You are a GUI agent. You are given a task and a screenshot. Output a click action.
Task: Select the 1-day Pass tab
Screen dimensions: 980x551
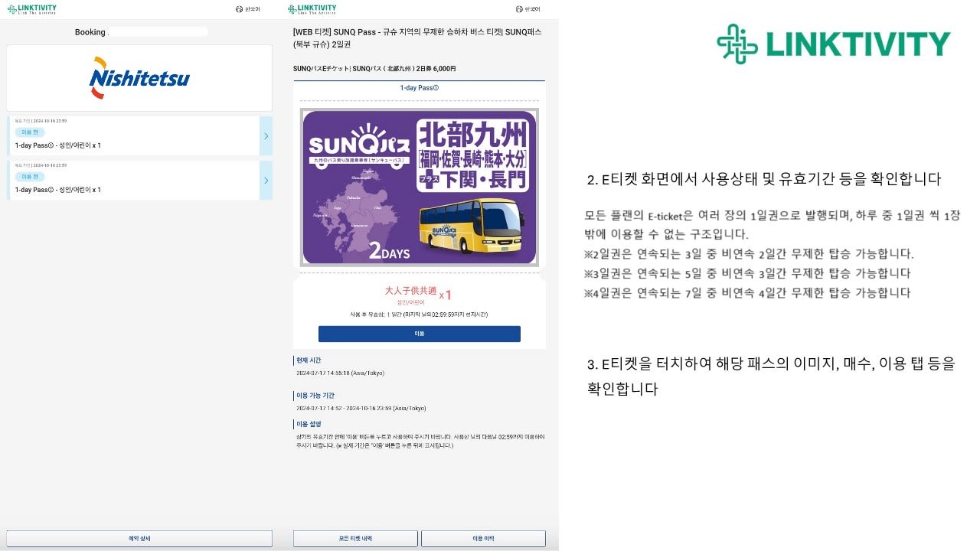419,88
